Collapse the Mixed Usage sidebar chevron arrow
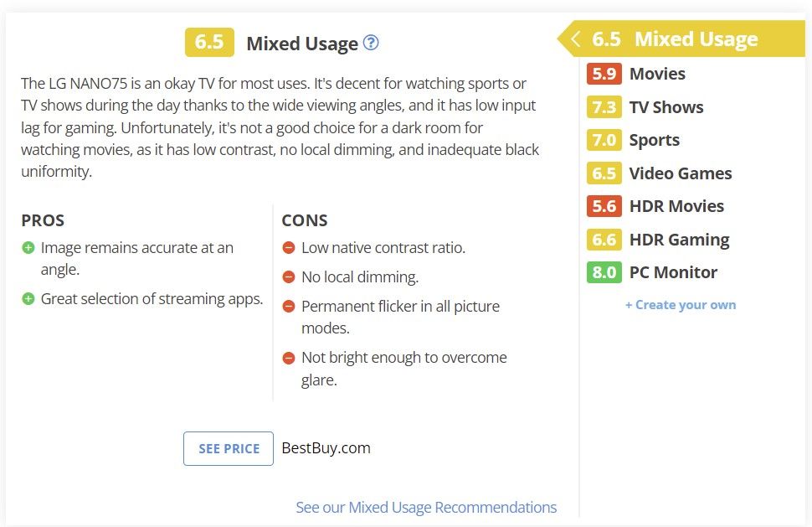812x527 pixels. coord(574,39)
